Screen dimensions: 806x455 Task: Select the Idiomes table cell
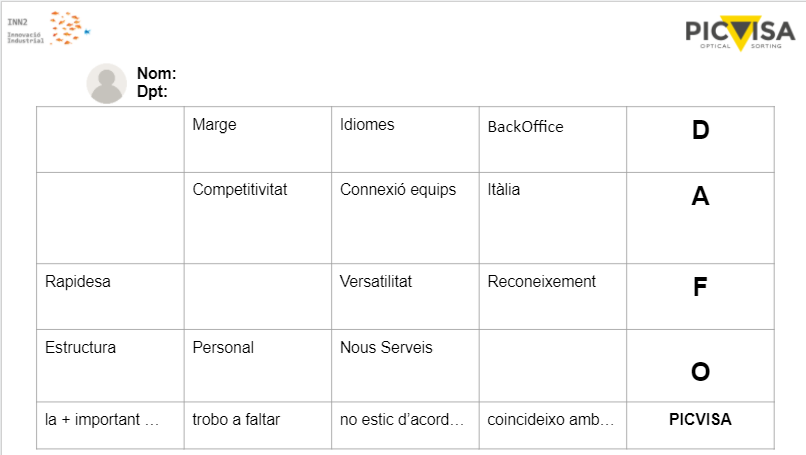(x=405, y=140)
